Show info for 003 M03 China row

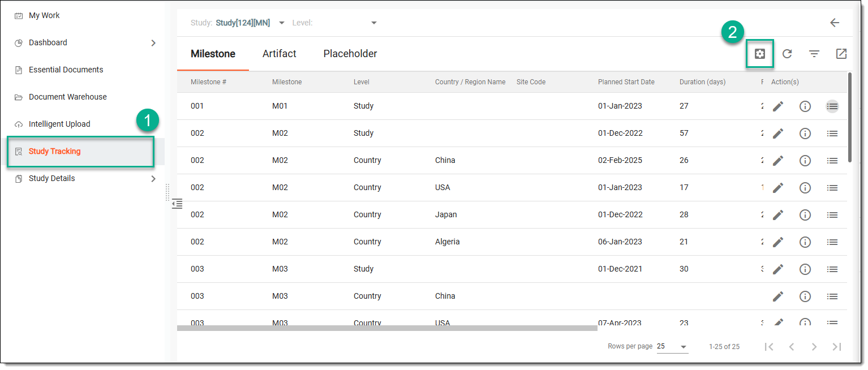(x=805, y=296)
